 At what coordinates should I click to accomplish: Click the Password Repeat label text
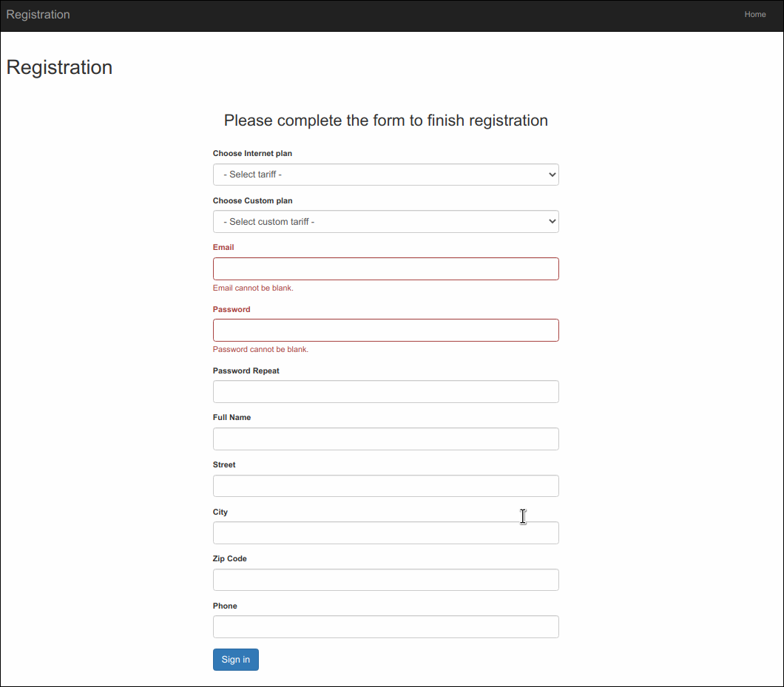[x=246, y=371]
